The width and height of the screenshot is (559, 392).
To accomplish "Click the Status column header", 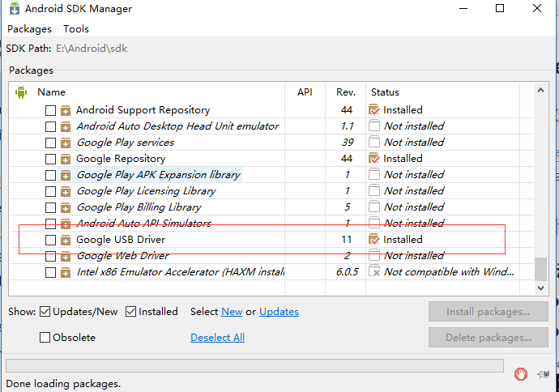I will [x=385, y=92].
